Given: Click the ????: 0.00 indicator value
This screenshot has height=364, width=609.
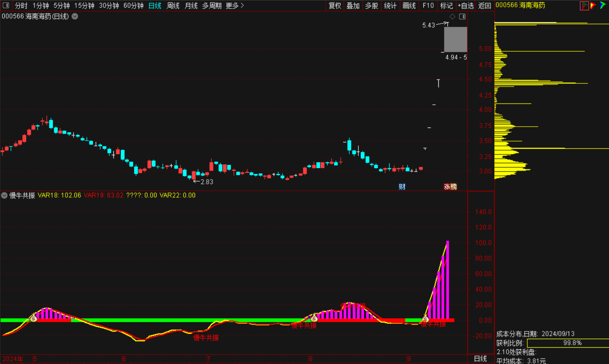Looking at the screenshot, I should pos(142,195).
